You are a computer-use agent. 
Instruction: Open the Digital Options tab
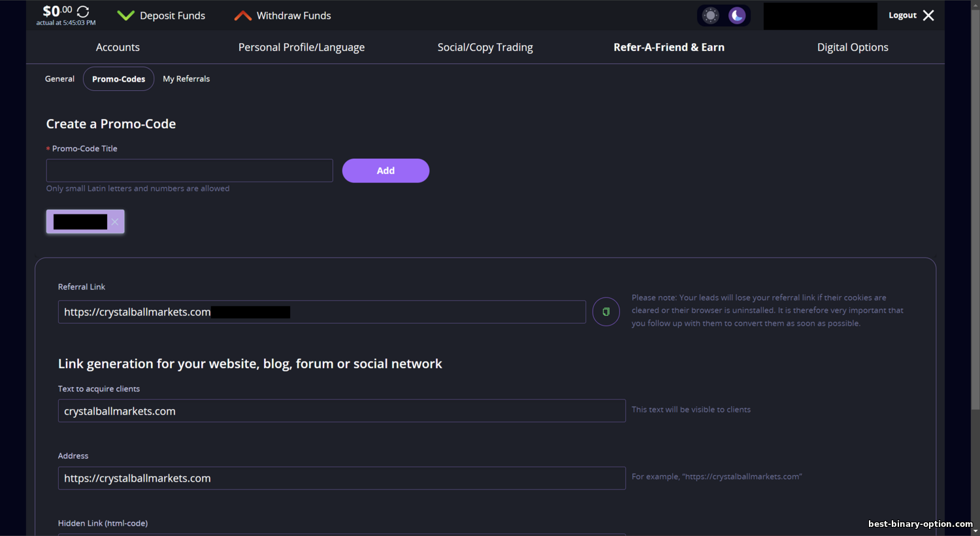point(853,47)
